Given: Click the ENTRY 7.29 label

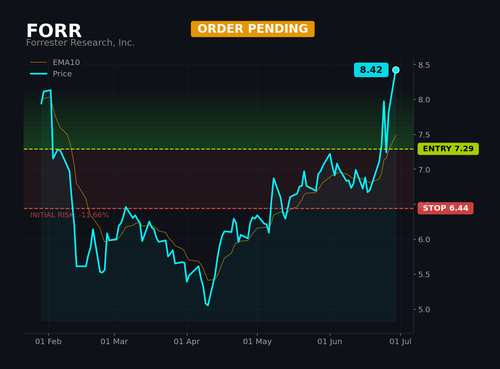Looking at the screenshot, I should point(448,149).
